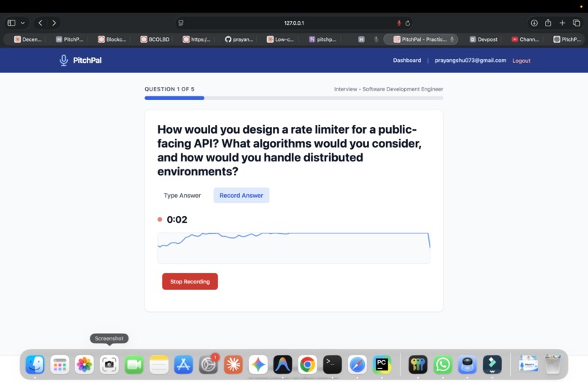Click the prayangshu073@gmail.com account text
This screenshot has width=588, height=382.
tap(471, 60)
